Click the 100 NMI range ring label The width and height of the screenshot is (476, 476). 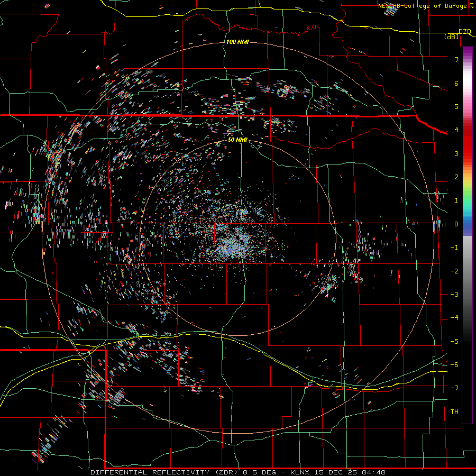coord(237,42)
